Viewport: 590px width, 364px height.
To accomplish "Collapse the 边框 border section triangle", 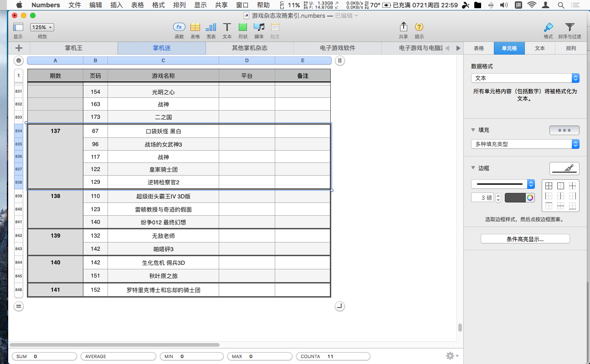I will 473,168.
